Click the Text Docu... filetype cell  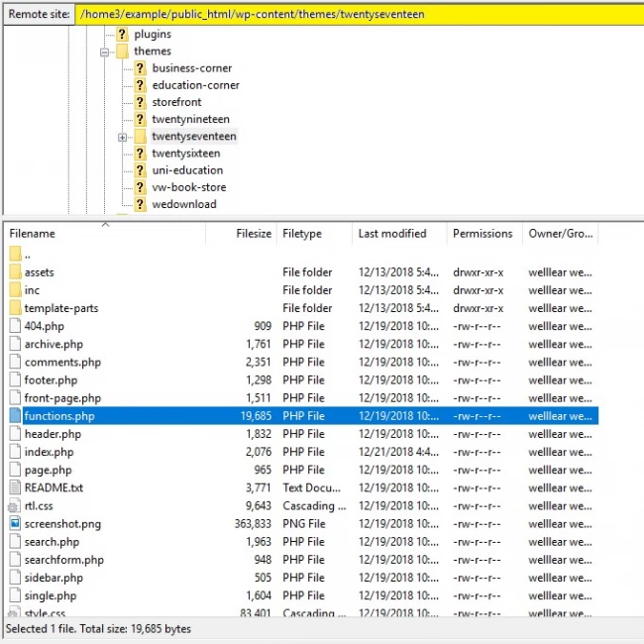(x=311, y=487)
